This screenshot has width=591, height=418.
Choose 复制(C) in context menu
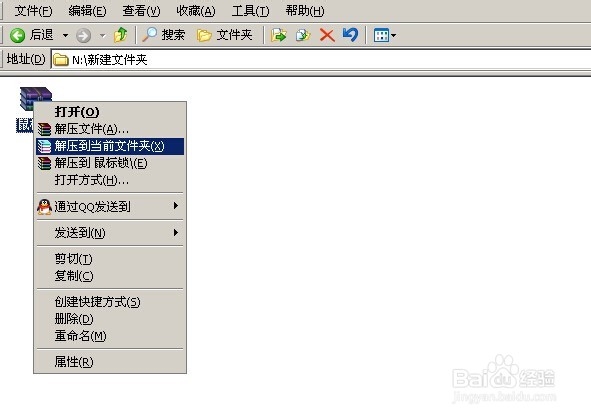[110, 276]
